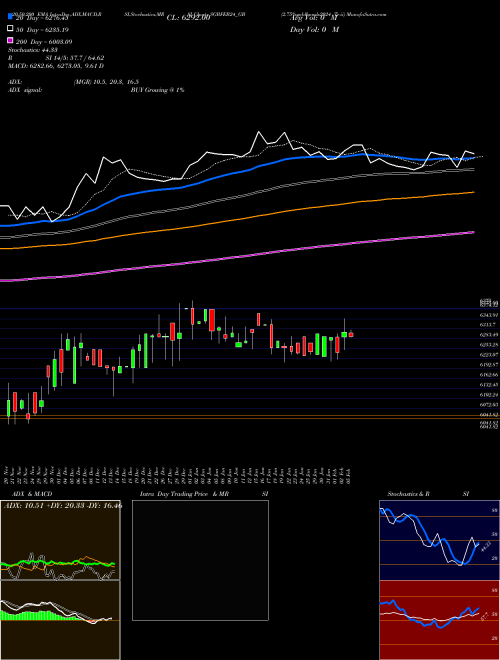Click the '200 Day - 6003.09' legend text

click(44, 42)
